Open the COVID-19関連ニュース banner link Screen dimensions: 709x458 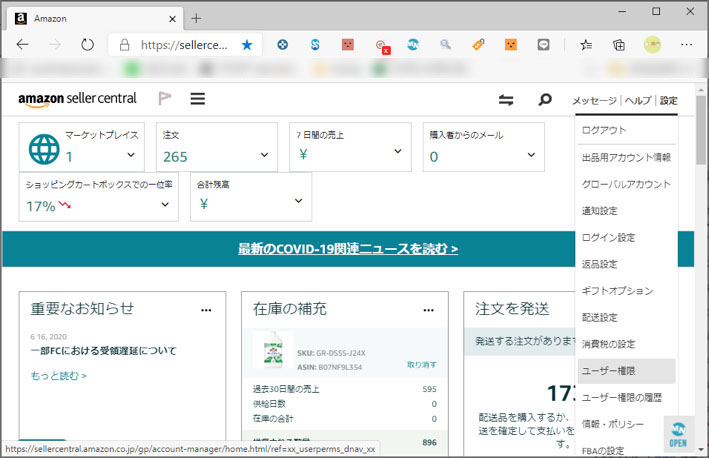point(348,249)
